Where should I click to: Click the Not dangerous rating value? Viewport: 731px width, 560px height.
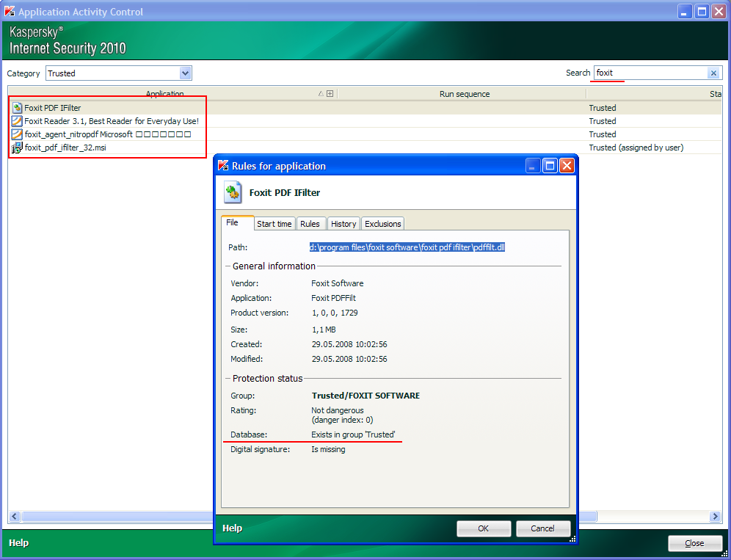[337, 410]
